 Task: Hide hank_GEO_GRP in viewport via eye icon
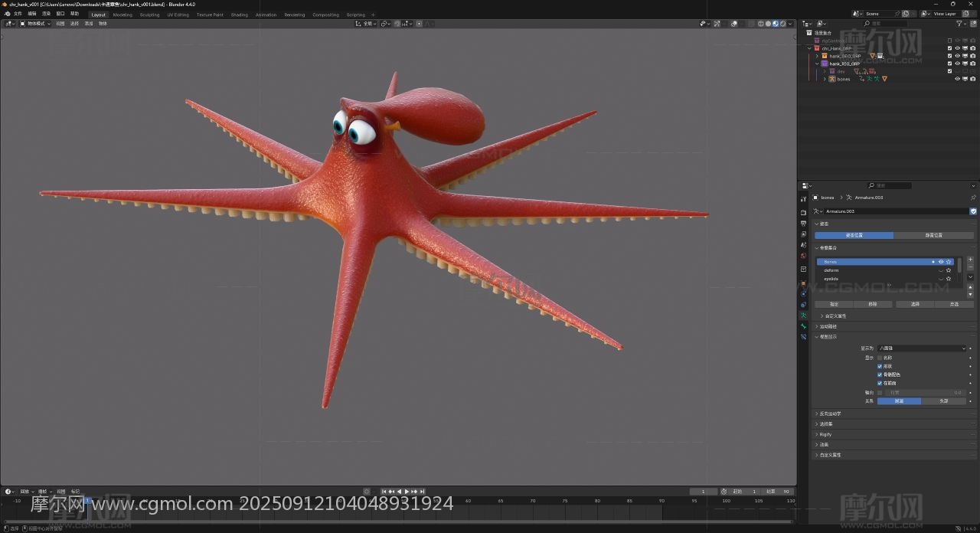coord(957,56)
